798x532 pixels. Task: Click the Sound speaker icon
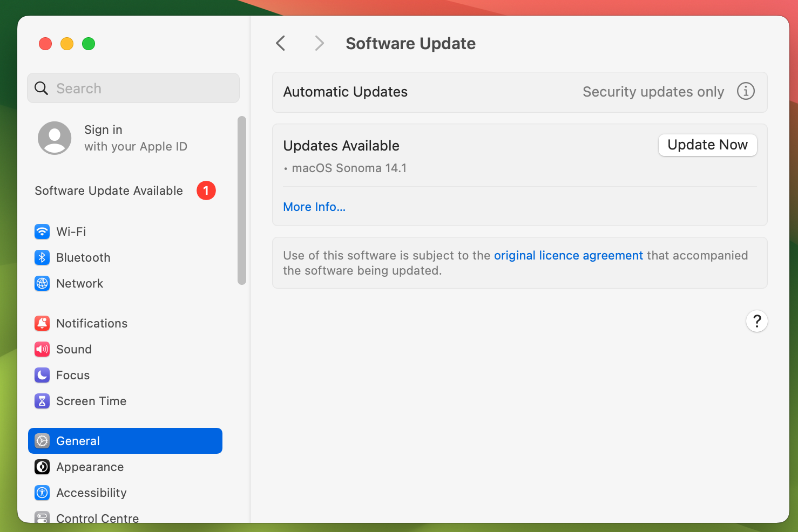tap(42, 349)
